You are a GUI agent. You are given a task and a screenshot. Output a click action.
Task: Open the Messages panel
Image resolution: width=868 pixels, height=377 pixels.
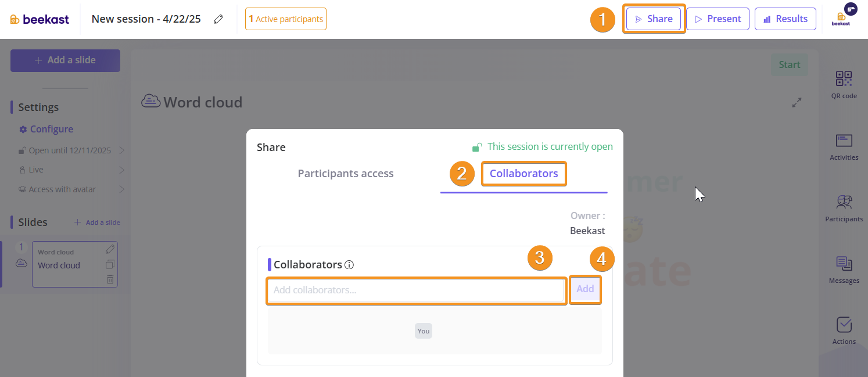pos(844,270)
